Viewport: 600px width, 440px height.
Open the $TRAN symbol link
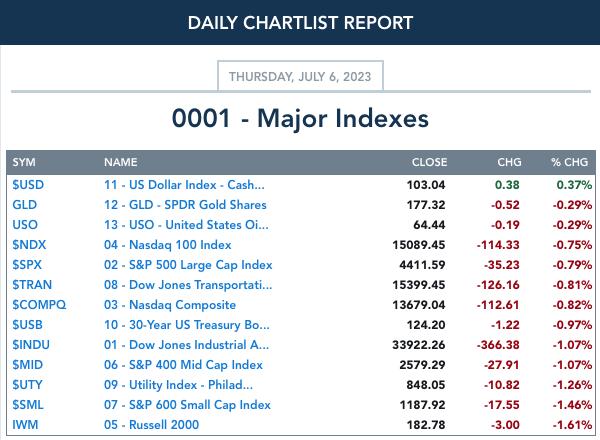32,285
